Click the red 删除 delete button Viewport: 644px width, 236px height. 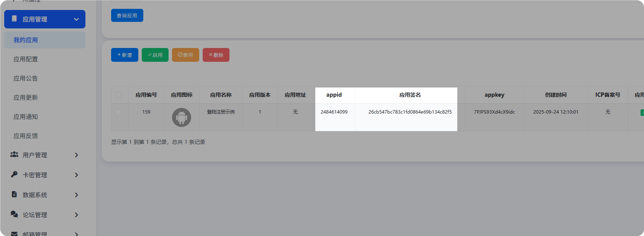pyautogui.click(x=216, y=55)
